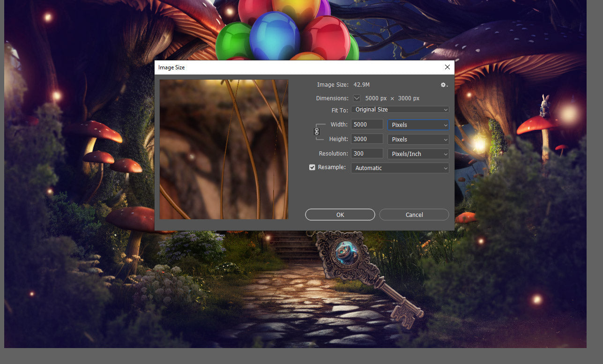Click the Resolution field showing 300
The height and width of the screenshot is (364, 603).
[x=367, y=154]
